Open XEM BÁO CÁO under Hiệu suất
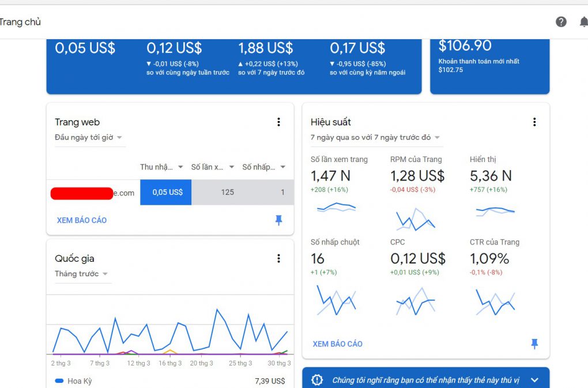The image size is (588, 388). (337, 344)
